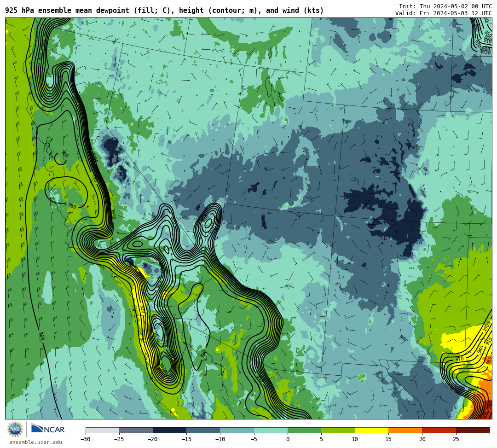Click the '5' colorbar tick label

[321, 439]
